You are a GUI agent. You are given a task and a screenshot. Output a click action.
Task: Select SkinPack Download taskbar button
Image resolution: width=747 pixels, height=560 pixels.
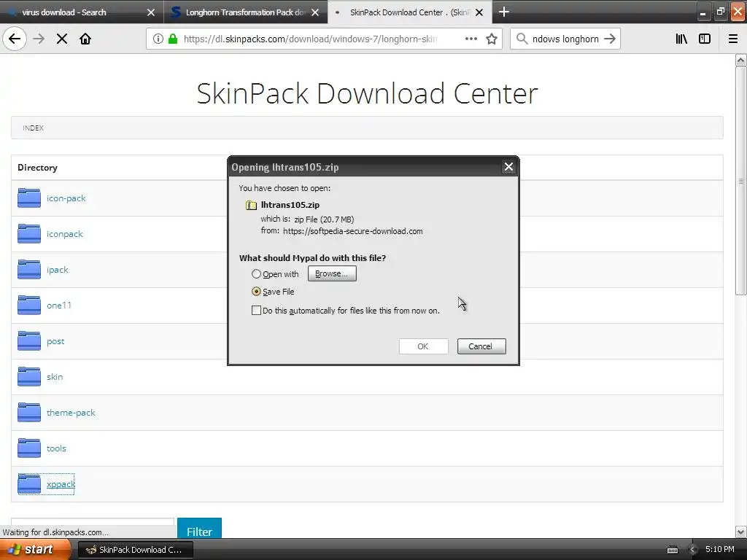click(x=135, y=550)
